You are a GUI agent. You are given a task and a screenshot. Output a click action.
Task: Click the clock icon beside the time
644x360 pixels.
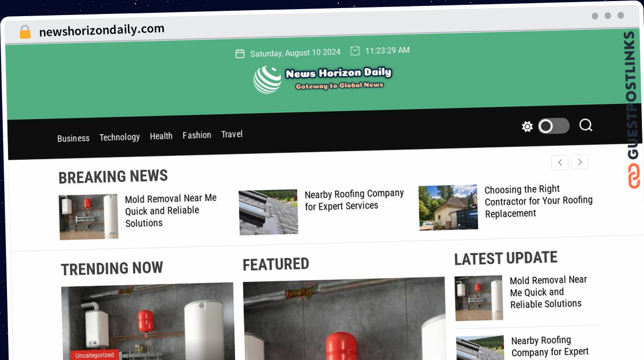click(x=355, y=51)
